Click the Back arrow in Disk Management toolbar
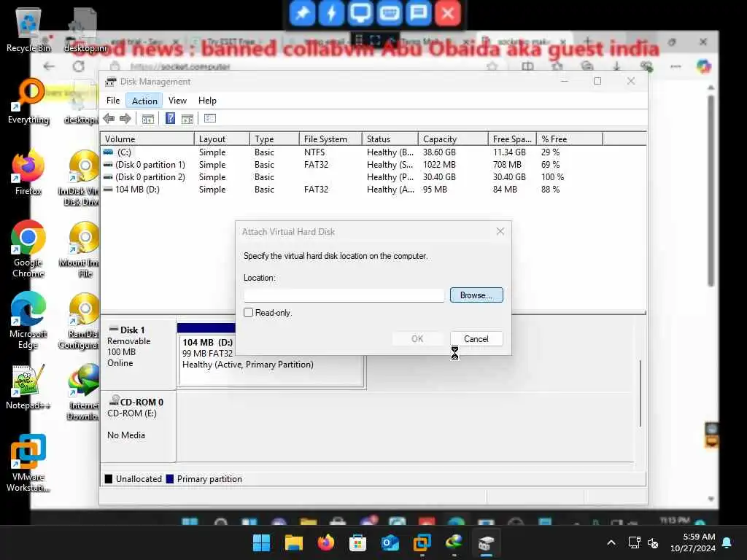This screenshot has height=560, width=747. [x=109, y=119]
